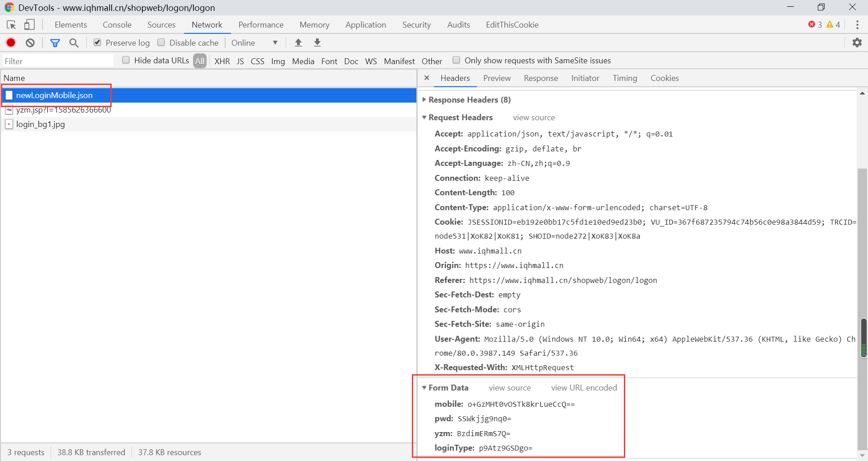Click the Export HAR download arrow

click(x=317, y=42)
